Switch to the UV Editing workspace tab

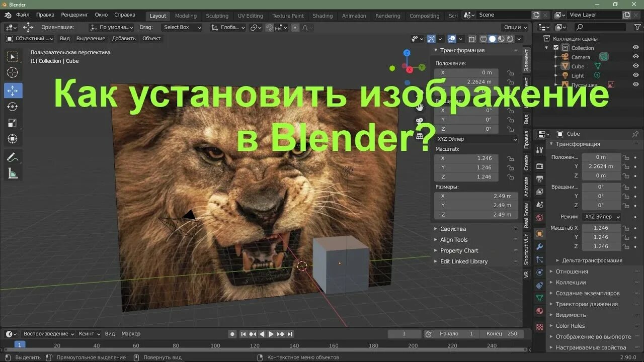tap(250, 16)
